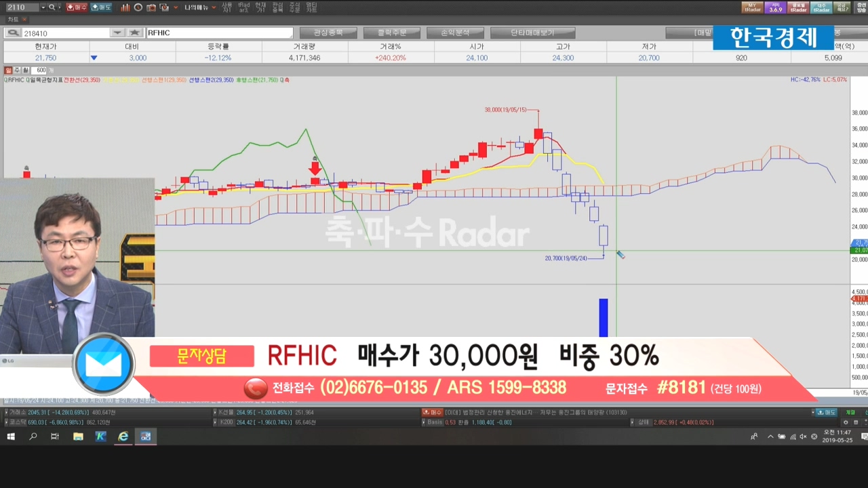Viewport: 868px width, 488px height.
Task: Open Internet Explorer from the taskbar
Action: [123, 436]
